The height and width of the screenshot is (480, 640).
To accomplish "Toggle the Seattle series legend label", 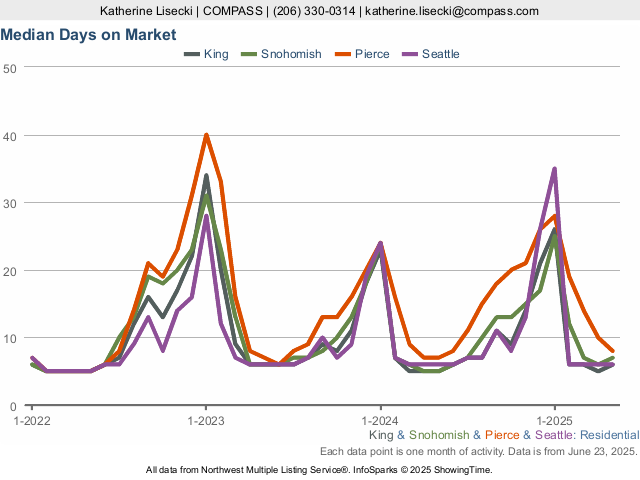I will click(x=441, y=54).
